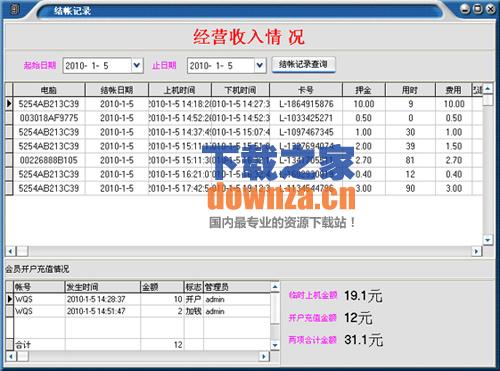
Task: Click the 上机时间 column header
Action: coord(180,90)
